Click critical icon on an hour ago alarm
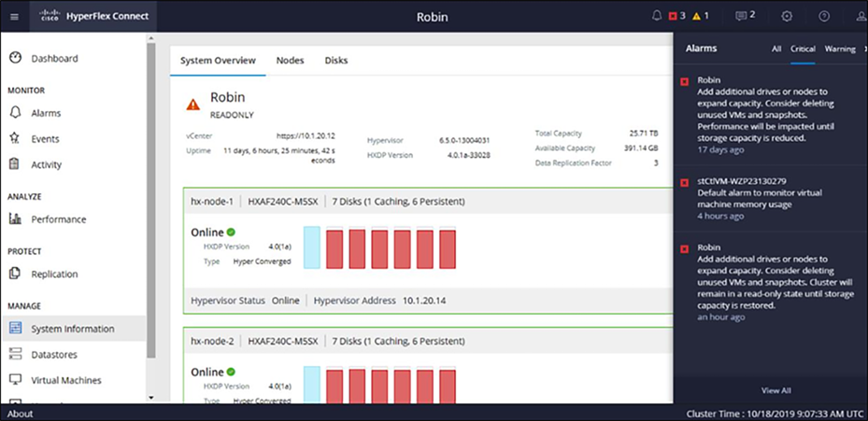Image resolution: width=868 pixels, height=421 pixels. 684,249
